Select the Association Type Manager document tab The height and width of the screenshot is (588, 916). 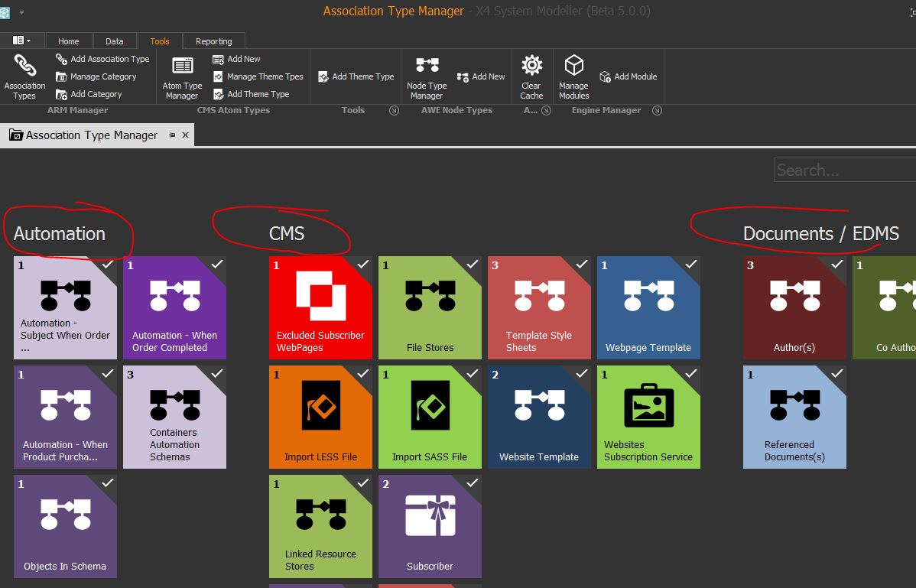click(97, 135)
